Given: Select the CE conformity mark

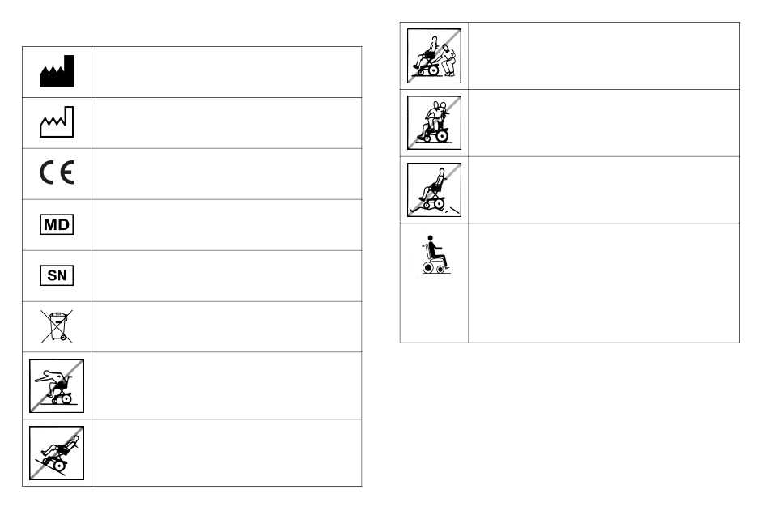Looking at the screenshot, I should [57, 173].
